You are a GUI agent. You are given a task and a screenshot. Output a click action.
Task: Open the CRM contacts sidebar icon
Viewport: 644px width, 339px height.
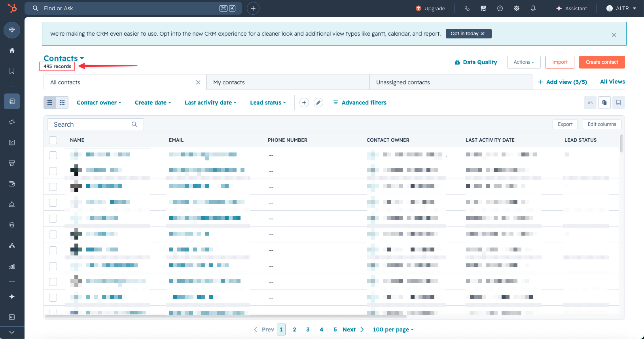(x=12, y=101)
